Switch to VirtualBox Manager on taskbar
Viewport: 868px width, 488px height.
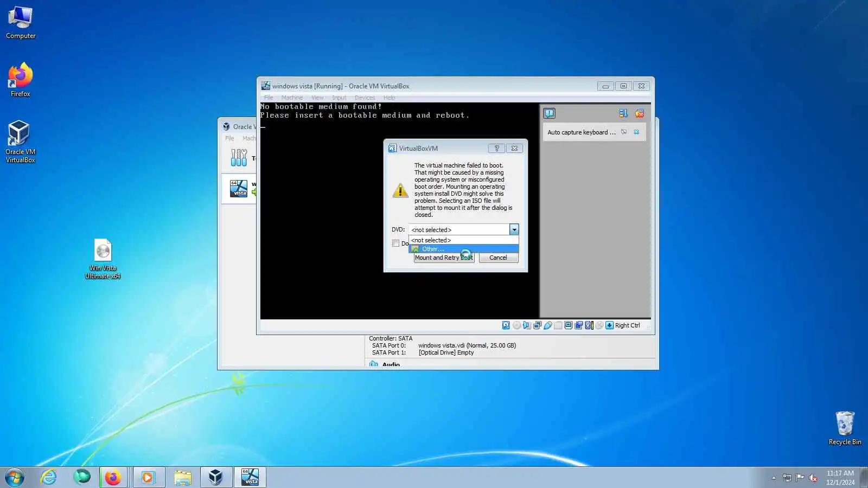[216, 477]
